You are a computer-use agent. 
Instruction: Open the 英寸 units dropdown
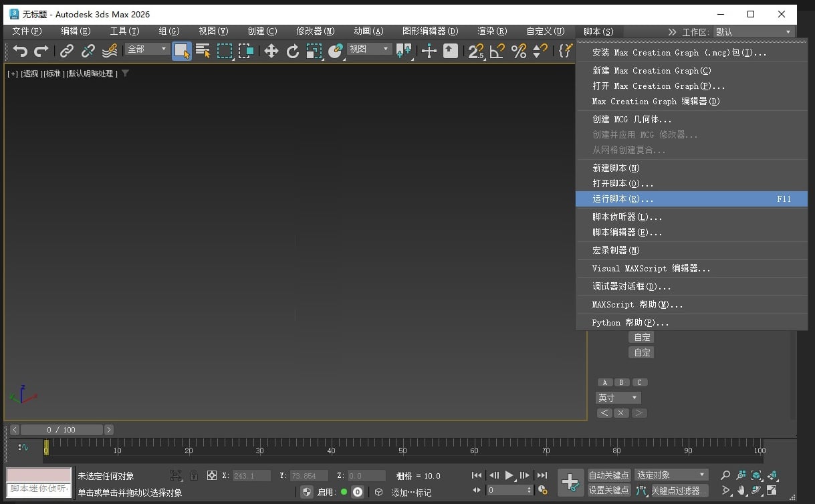[618, 398]
